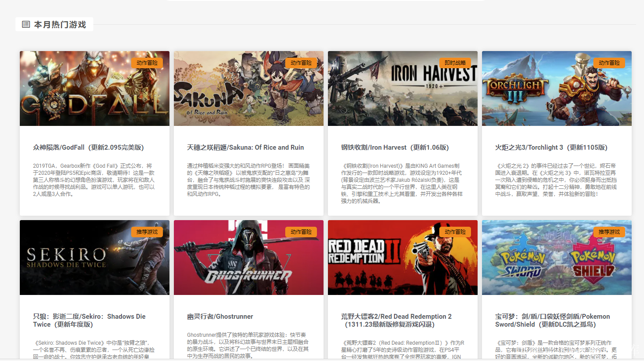
Task: Click the Pokemon description starting《宝可梦：剑/盾》
Action: [x=556, y=350]
